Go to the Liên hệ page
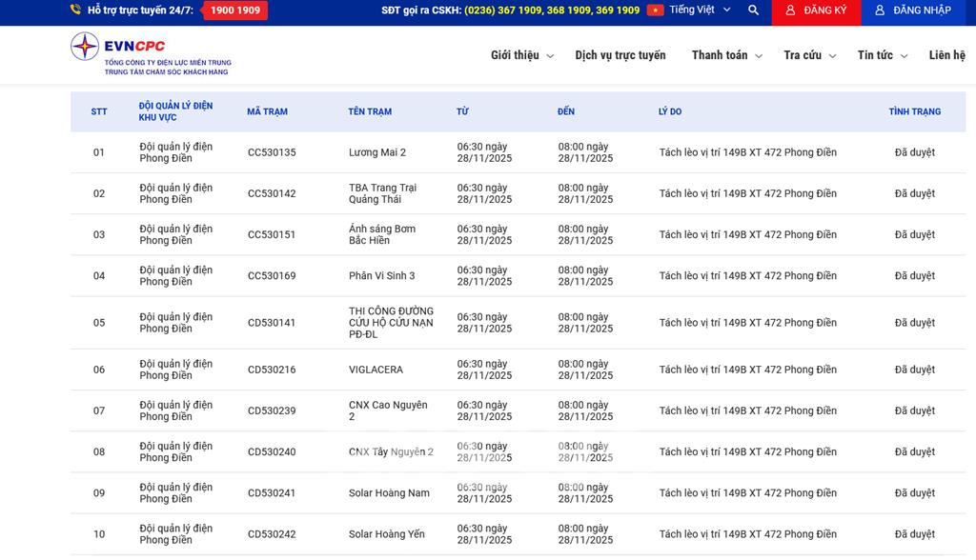 (946, 55)
